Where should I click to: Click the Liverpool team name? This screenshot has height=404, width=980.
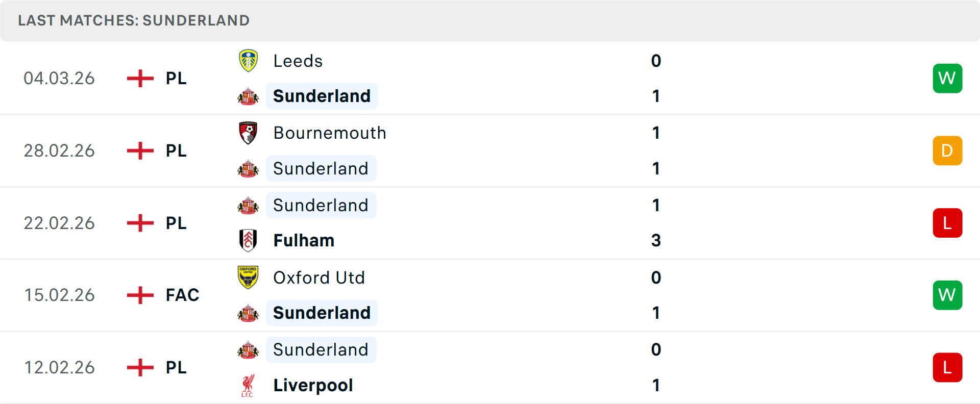313,385
